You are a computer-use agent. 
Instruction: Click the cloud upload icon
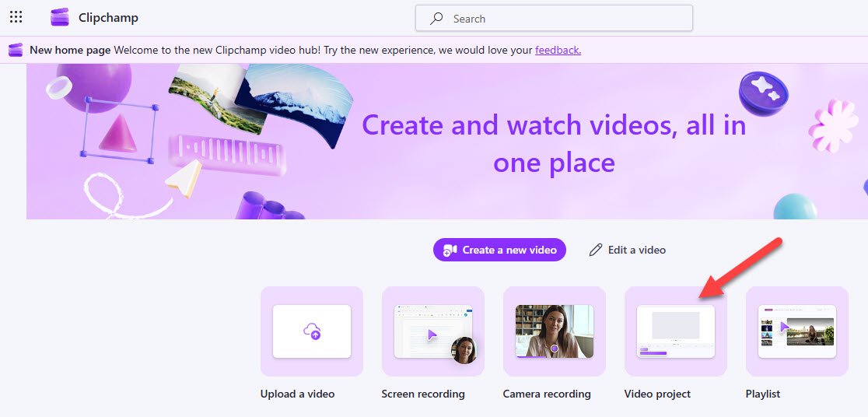click(312, 331)
